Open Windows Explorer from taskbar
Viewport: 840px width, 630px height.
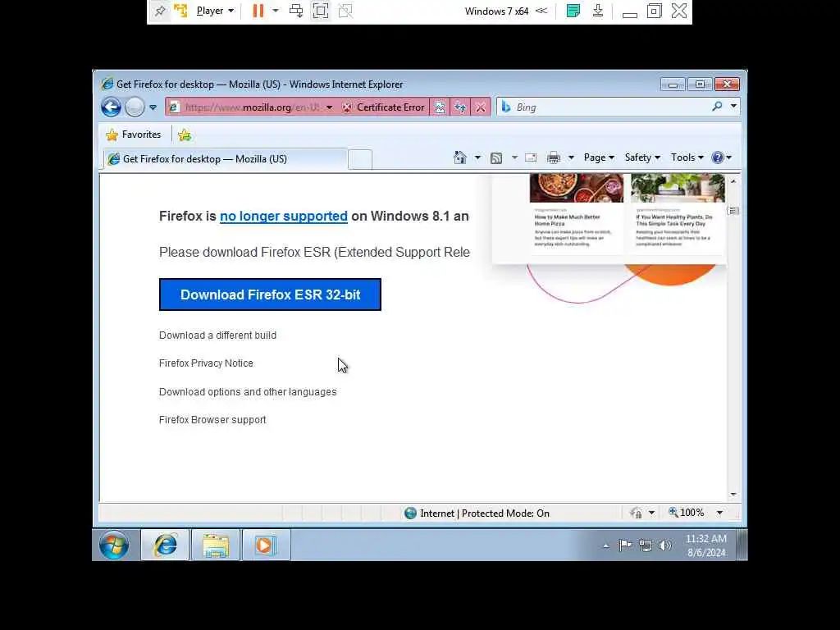click(216, 545)
